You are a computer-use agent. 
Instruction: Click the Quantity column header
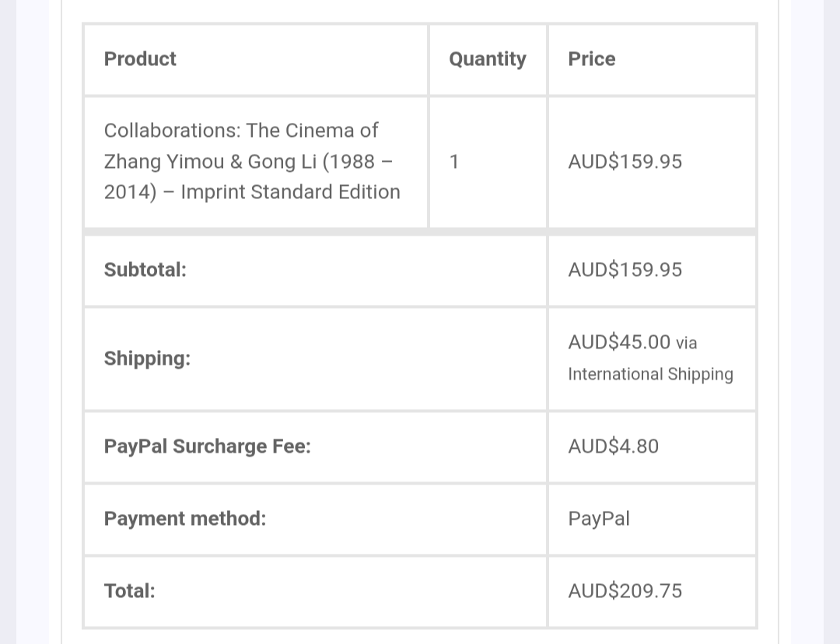tap(488, 59)
